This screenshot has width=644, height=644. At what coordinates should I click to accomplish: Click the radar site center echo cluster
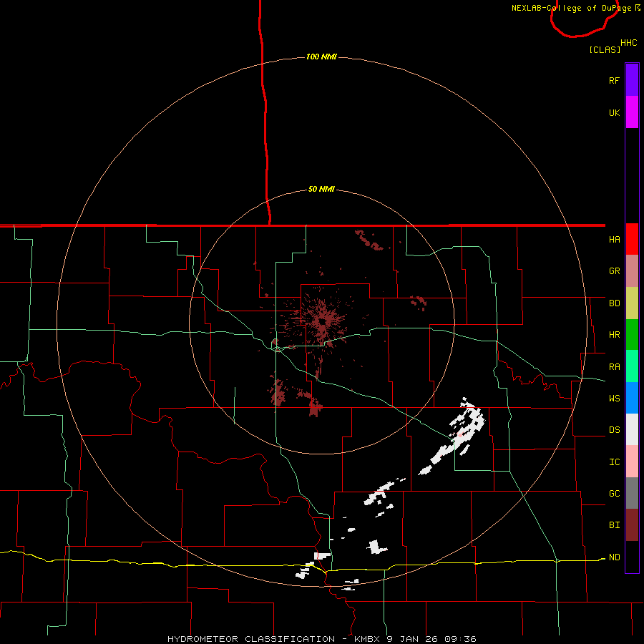[323, 321]
